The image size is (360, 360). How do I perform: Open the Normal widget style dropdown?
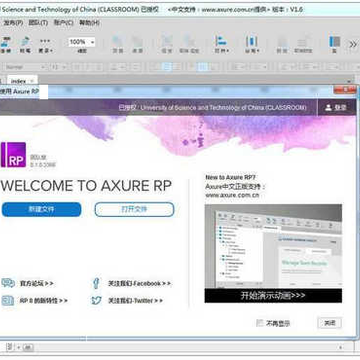24,67
